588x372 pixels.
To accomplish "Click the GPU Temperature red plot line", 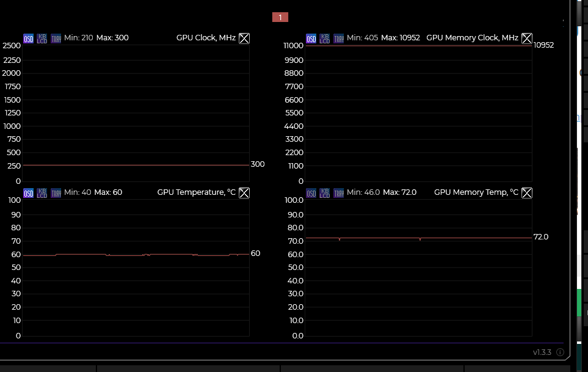I will [136, 255].
